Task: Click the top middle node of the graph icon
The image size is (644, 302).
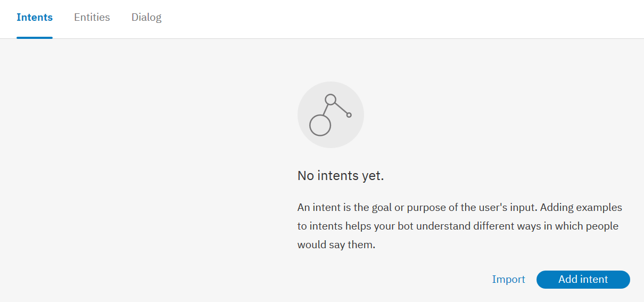Action: 331,99
